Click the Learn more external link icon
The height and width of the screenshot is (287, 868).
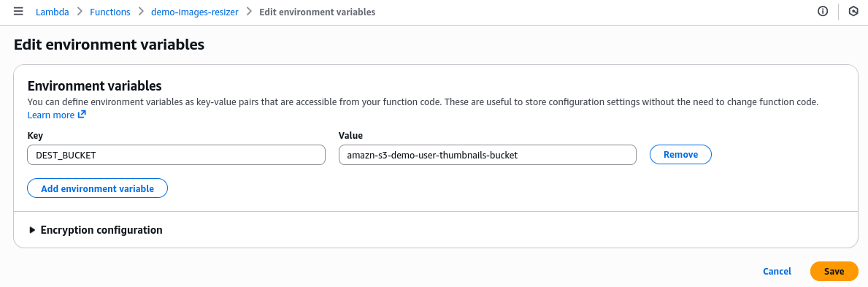coord(82,115)
